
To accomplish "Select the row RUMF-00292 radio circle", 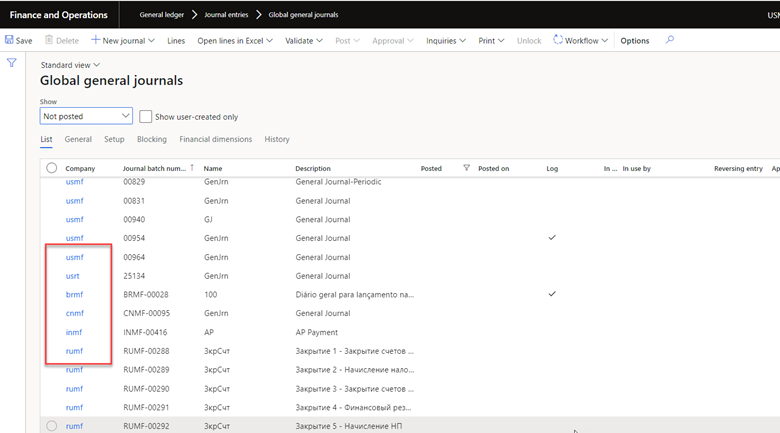I will pos(52,426).
